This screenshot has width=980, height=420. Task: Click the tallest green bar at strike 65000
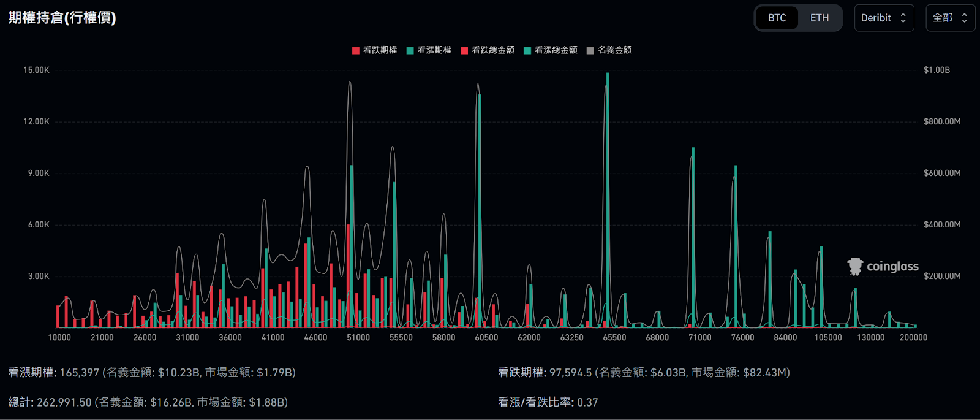coord(608,200)
